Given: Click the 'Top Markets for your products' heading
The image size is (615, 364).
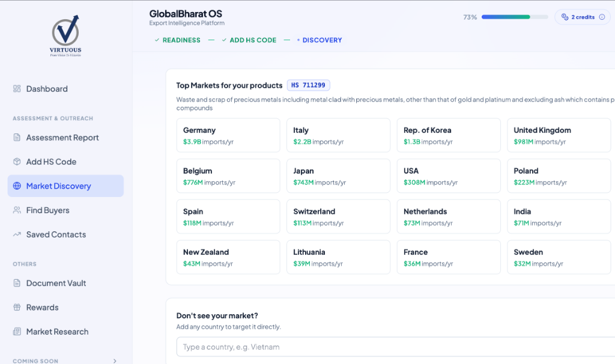Looking at the screenshot, I should coord(229,85).
